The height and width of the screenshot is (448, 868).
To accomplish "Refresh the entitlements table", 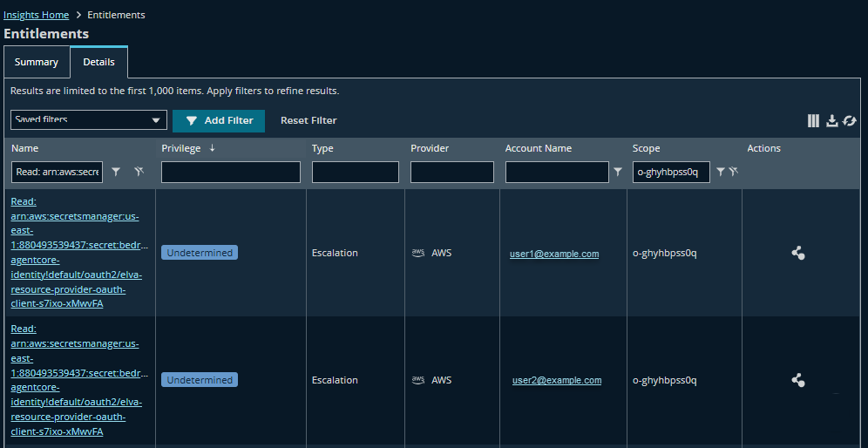I will point(849,121).
